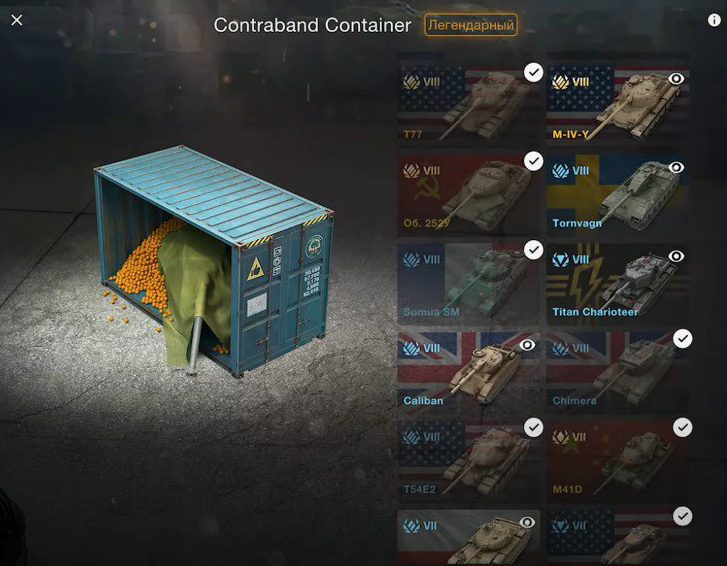Click the checkmark on T77 card
The height and width of the screenshot is (566, 727).
click(x=534, y=73)
